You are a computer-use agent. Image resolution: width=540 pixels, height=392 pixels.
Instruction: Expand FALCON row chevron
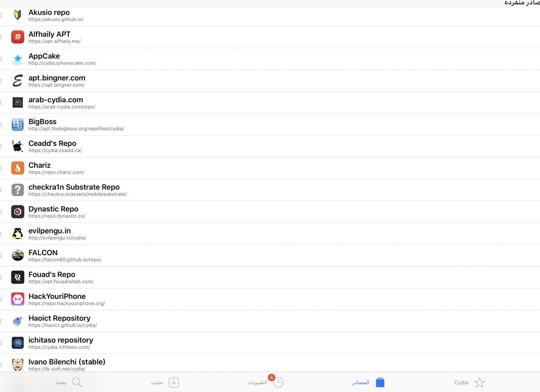coord(1,255)
